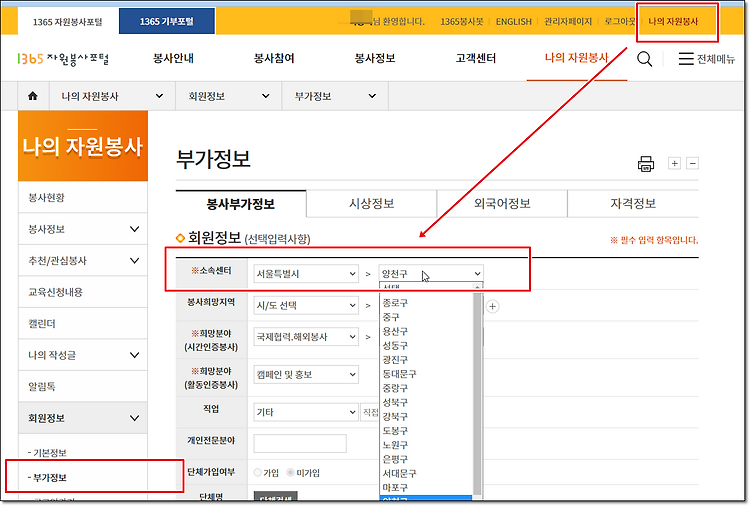Open the 전체메뉴 hamburger menu
The image size is (750, 506).
[x=706, y=59]
